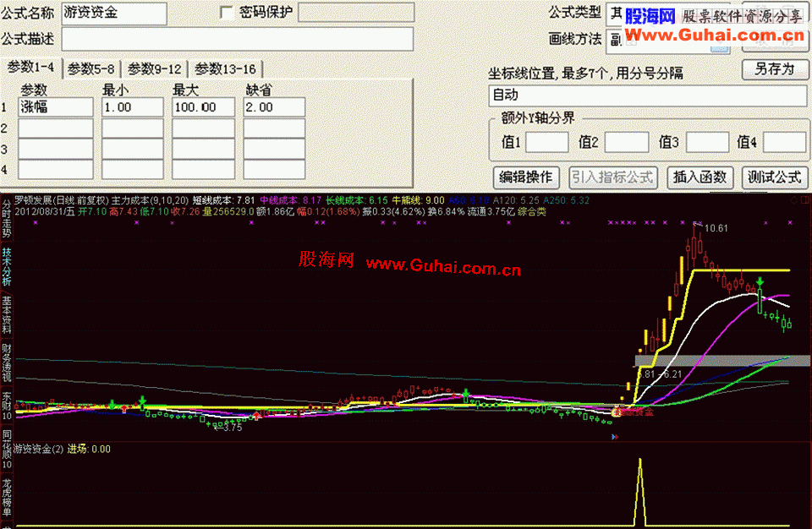Click the 游资资金(2) indicator label
Viewport: 812px width, 529px height.
pos(38,450)
